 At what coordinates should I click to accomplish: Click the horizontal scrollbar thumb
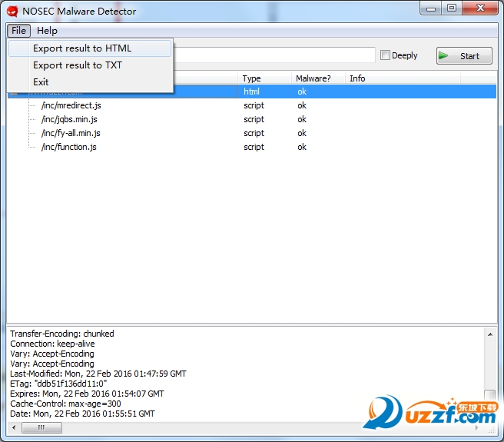click(41, 428)
